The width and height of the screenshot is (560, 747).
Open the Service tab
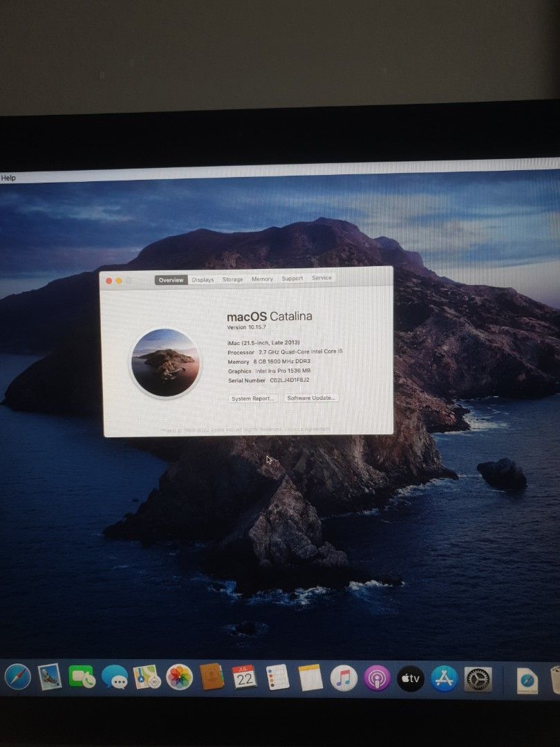click(321, 278)
